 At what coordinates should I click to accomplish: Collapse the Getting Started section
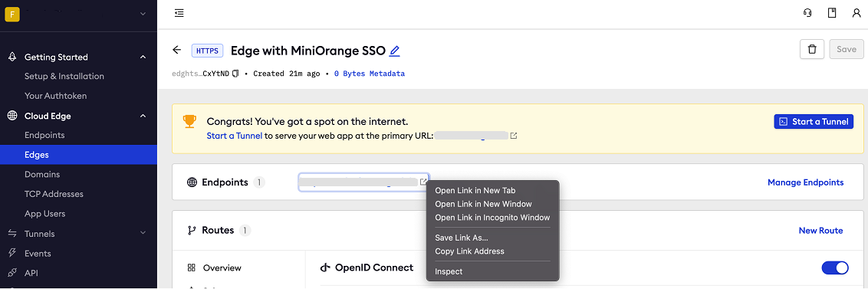tap(143, 57)
